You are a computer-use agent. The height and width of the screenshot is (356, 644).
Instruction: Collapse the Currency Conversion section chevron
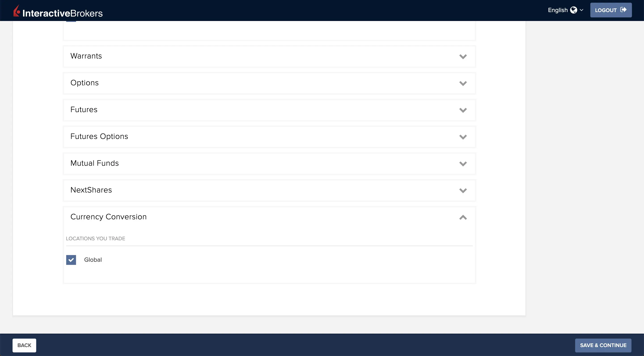(x=463, y=217)
